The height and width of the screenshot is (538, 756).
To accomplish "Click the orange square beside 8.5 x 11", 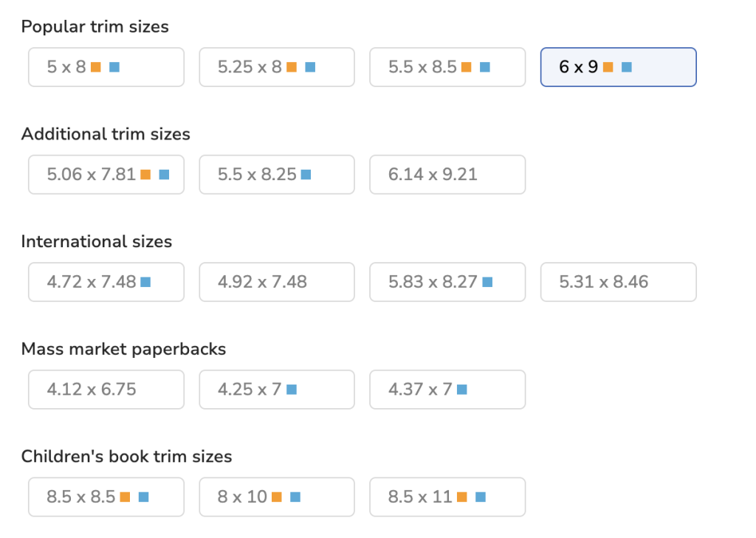I will 462,497.
